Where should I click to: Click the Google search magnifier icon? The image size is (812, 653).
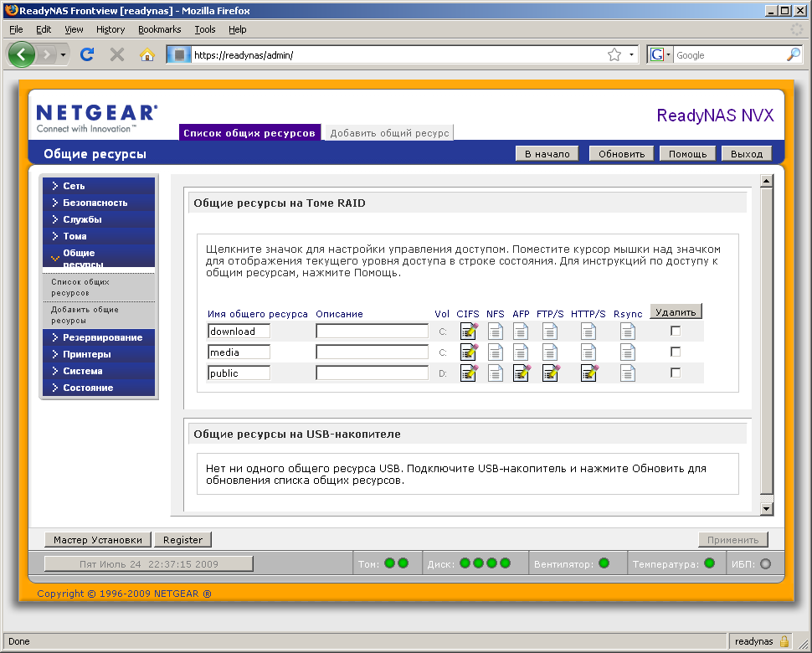(794, 54)
